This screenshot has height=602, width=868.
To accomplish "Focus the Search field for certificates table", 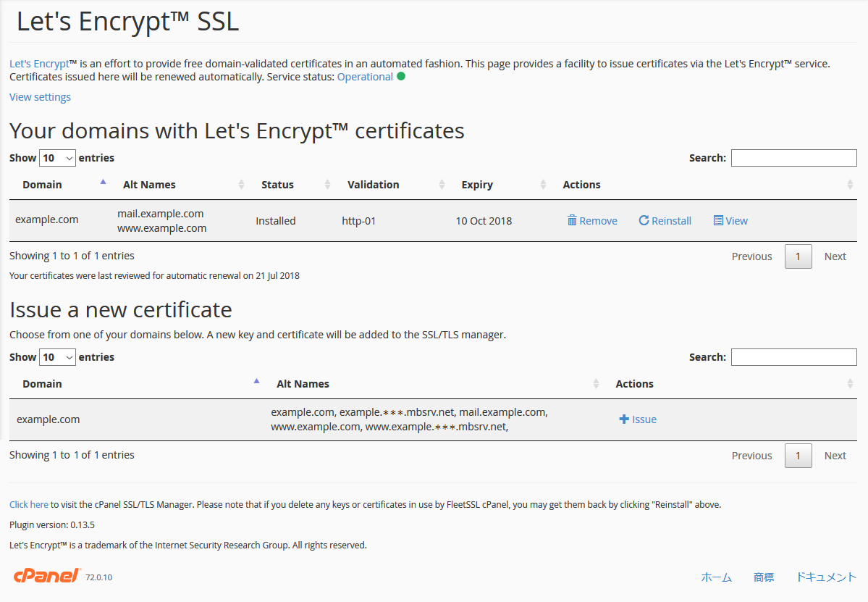I will 793,158.
